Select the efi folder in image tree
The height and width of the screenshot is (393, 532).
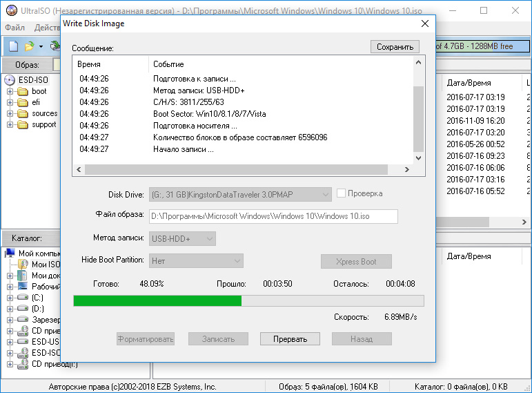(23, 103)
